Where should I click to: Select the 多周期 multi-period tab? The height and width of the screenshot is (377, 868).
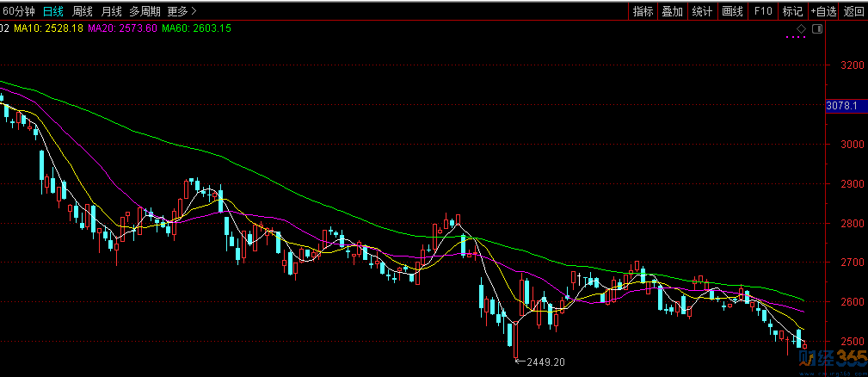point(145,11)
